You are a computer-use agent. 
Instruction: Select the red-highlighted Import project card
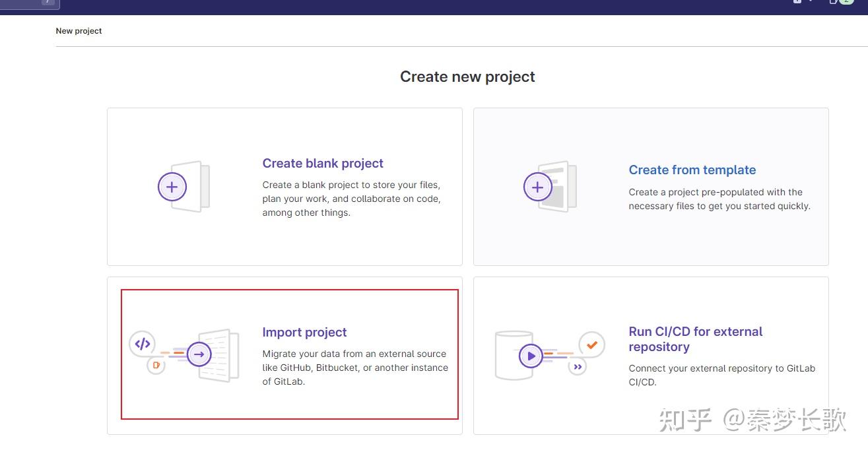[x=289, y=354]
